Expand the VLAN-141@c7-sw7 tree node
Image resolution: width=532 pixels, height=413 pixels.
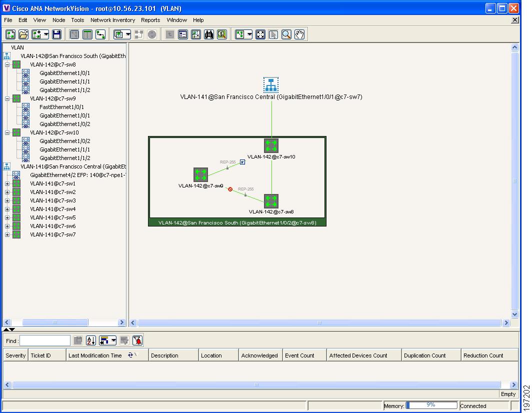pyautogui.click(x=7, y=234)
